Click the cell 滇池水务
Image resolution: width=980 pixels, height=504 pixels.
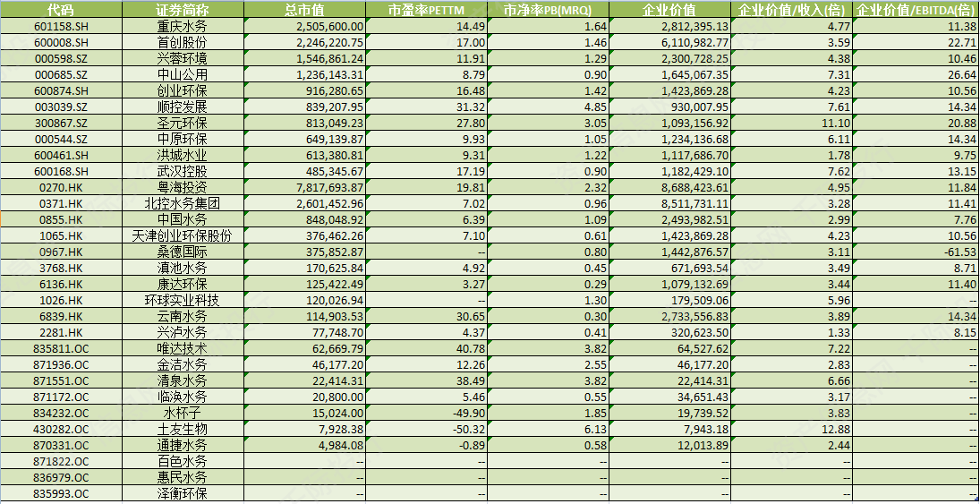(x=182, y=269)
